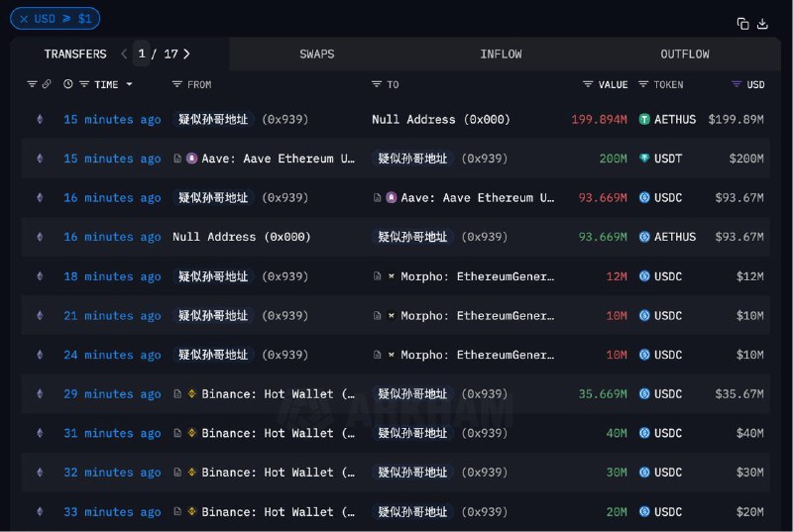Click Morpho logo in 12M row
793x532 pixels.
click(x=391, y=276)
